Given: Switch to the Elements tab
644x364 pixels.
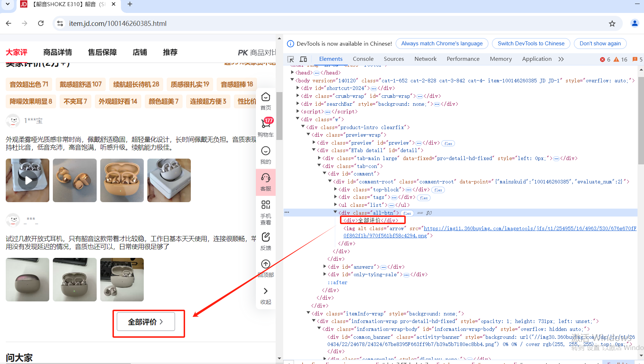Looking at the screenshot, I should tap(331, 59).
